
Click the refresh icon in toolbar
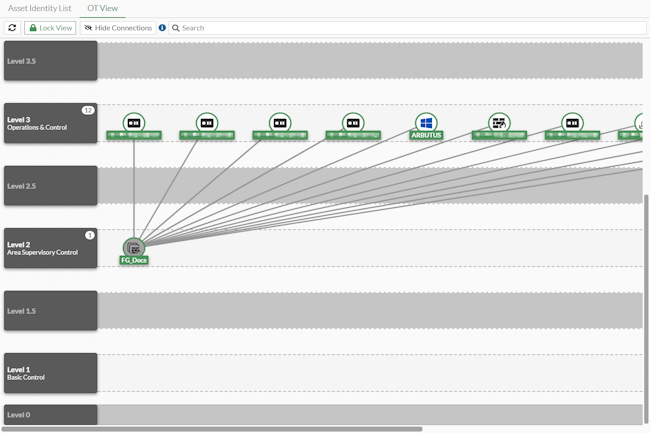[12, 28]
